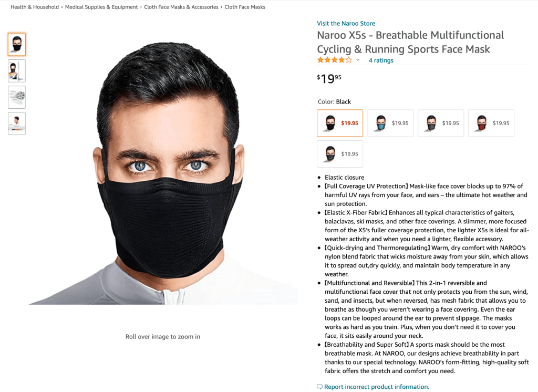
Task: Go to Health & Household breadcrumb
Action: pos(35,7)
